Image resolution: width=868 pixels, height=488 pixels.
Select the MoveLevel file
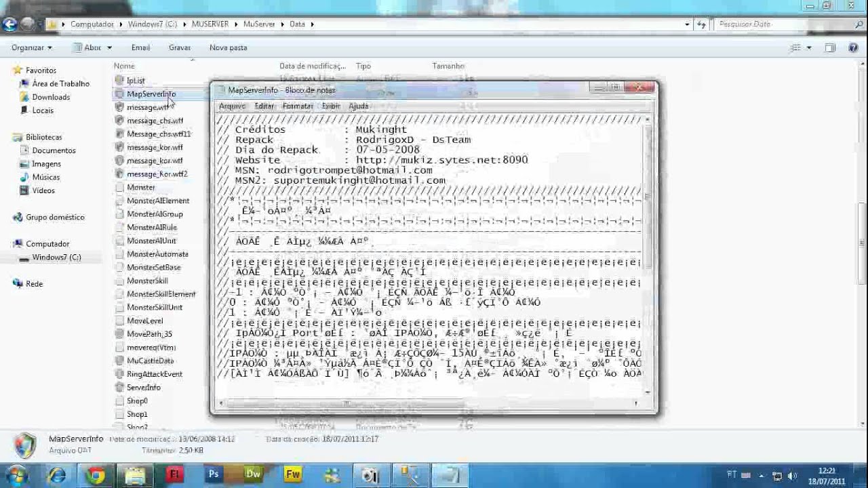tap(145, 321)
